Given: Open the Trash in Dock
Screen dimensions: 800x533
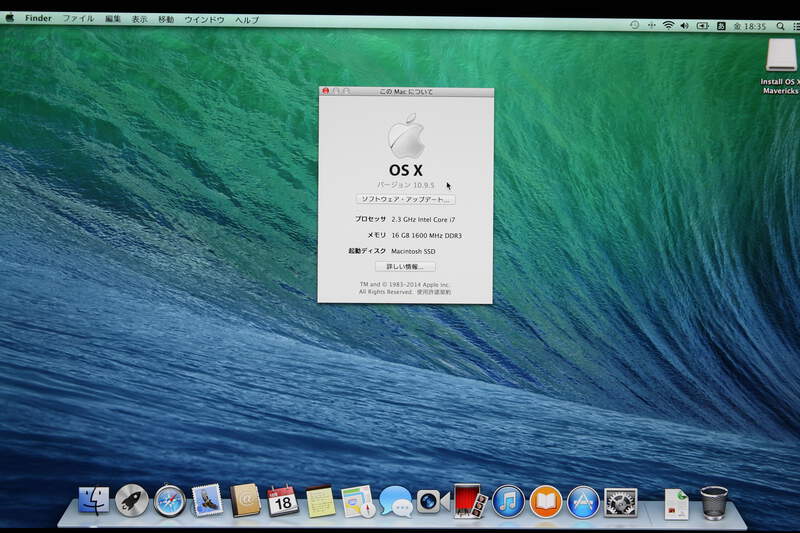Looking at the screenshot, I should (x=714, y=501).
